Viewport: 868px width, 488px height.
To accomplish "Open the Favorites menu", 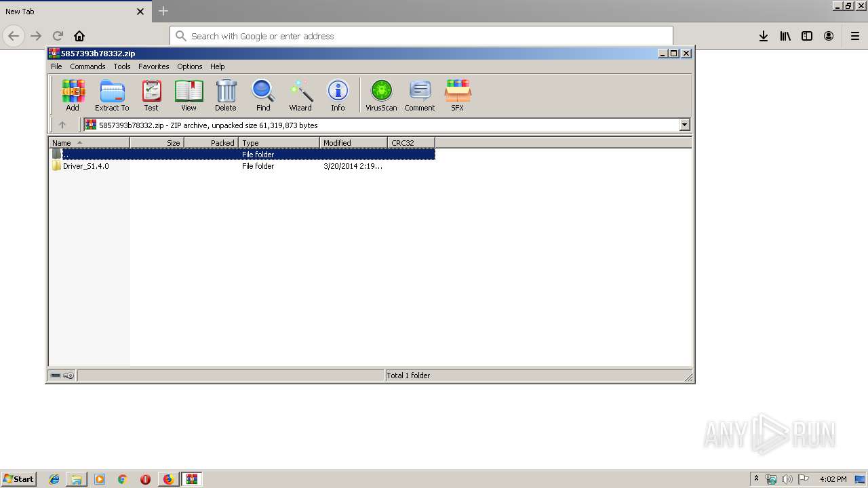I will pos(154,66).
